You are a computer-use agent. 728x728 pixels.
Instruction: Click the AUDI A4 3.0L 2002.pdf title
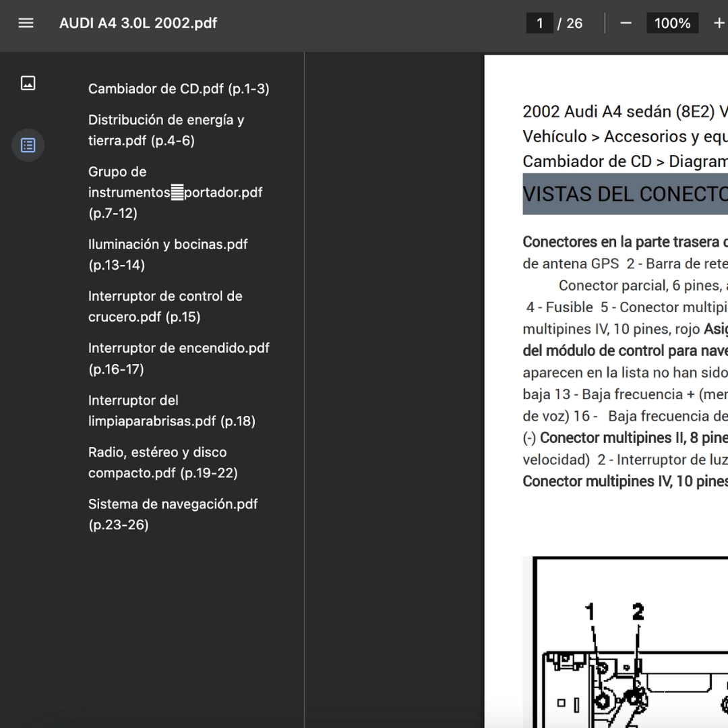[x=138, y=23]
